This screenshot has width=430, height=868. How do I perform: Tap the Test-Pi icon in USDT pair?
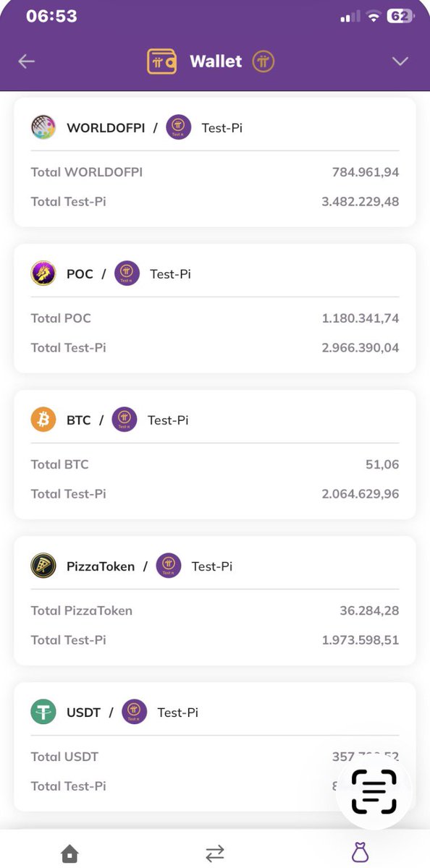135,712
